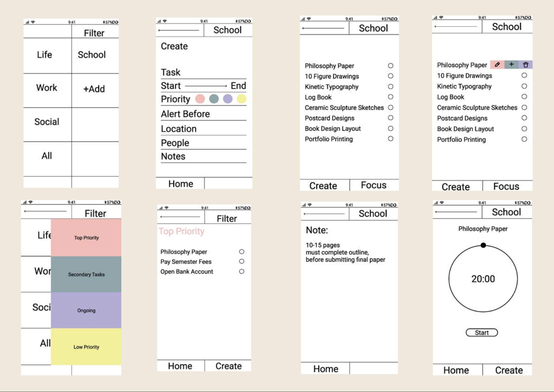Select the yellow Low Priority filter panel

coord(86,347)
